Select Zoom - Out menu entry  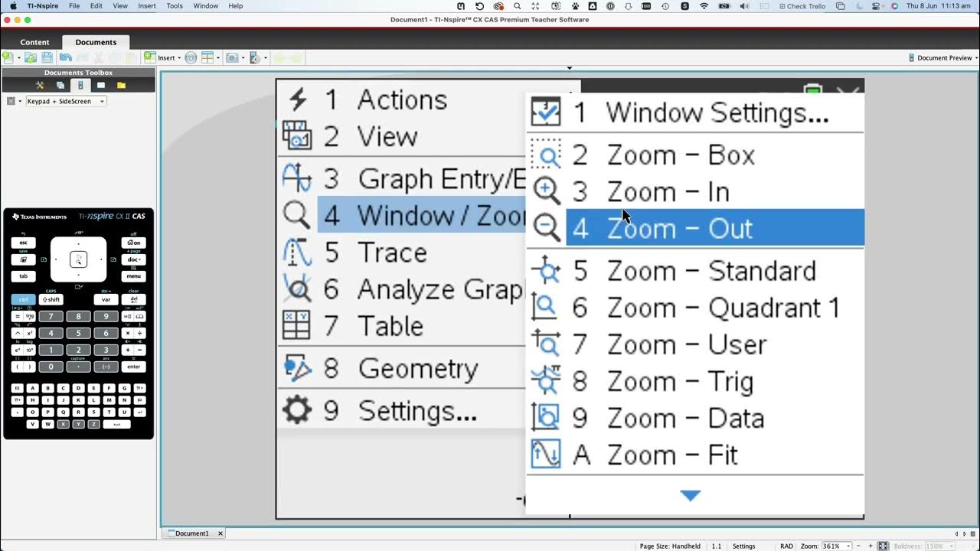(x=715, y=228)
